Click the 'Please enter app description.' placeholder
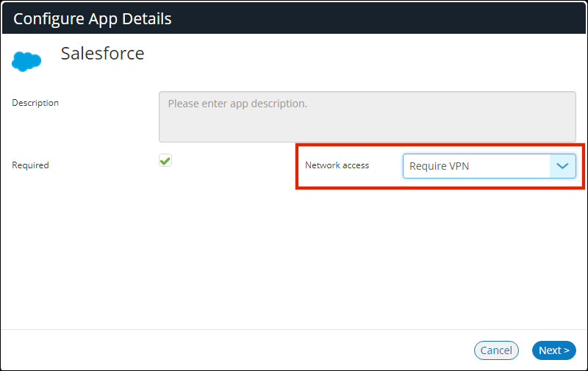Screen dimensions: 588x371 click(237, 104)
